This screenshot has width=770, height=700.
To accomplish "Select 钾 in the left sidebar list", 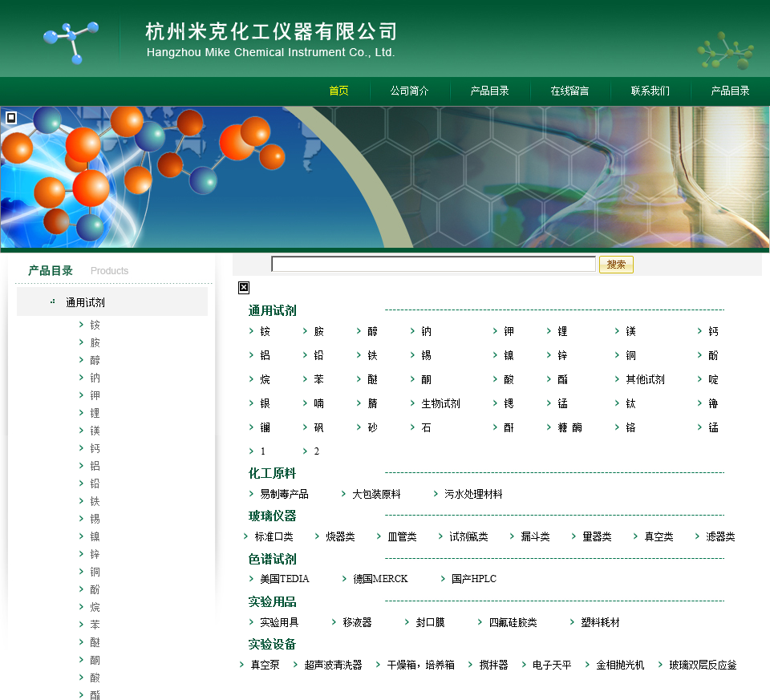I will tap(95, 395).
